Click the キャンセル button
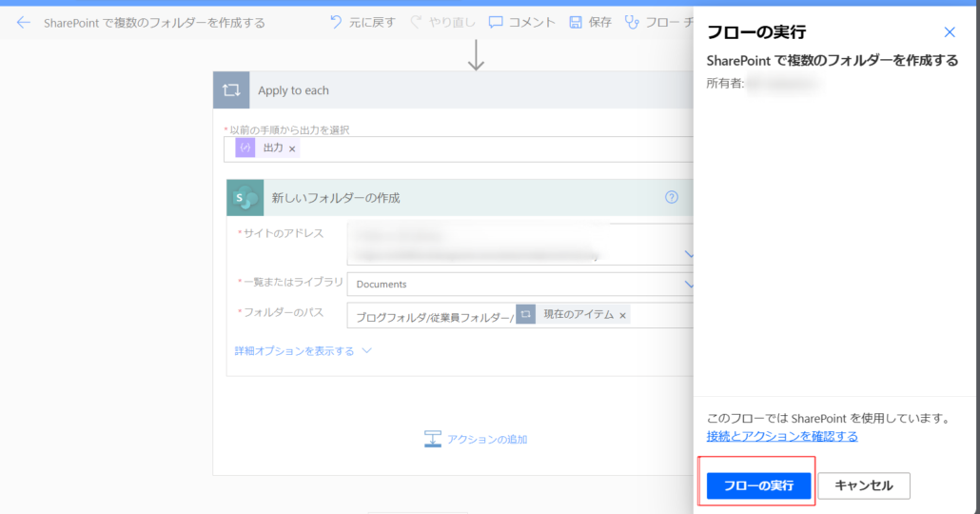Image resolution: width=980 pixels, height=514 pixels. (x=863, y=485)
